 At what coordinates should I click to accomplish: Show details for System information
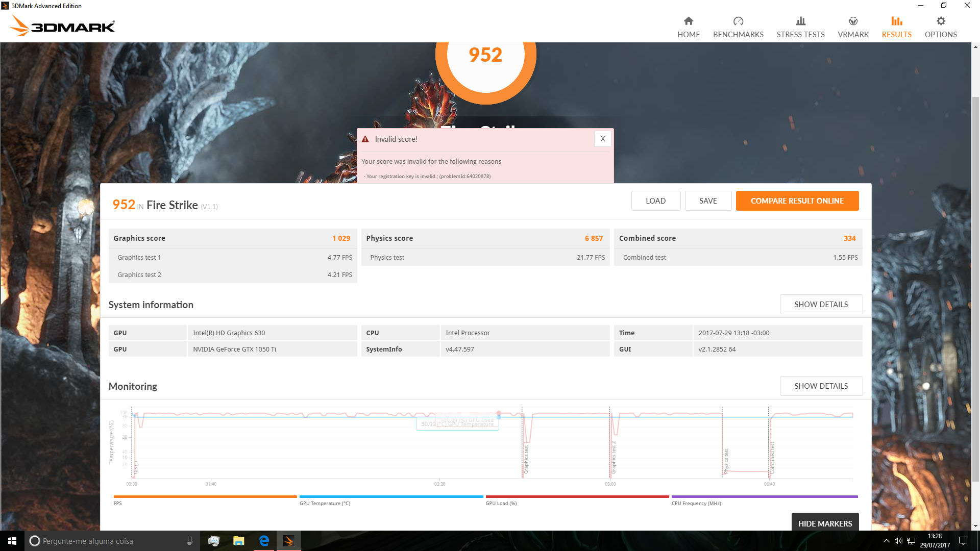[821, 305]
